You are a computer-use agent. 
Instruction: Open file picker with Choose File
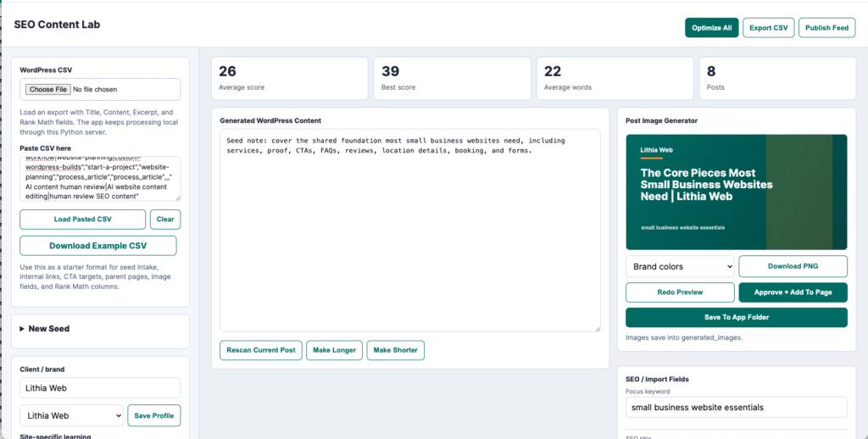click(x=47, y=89)
